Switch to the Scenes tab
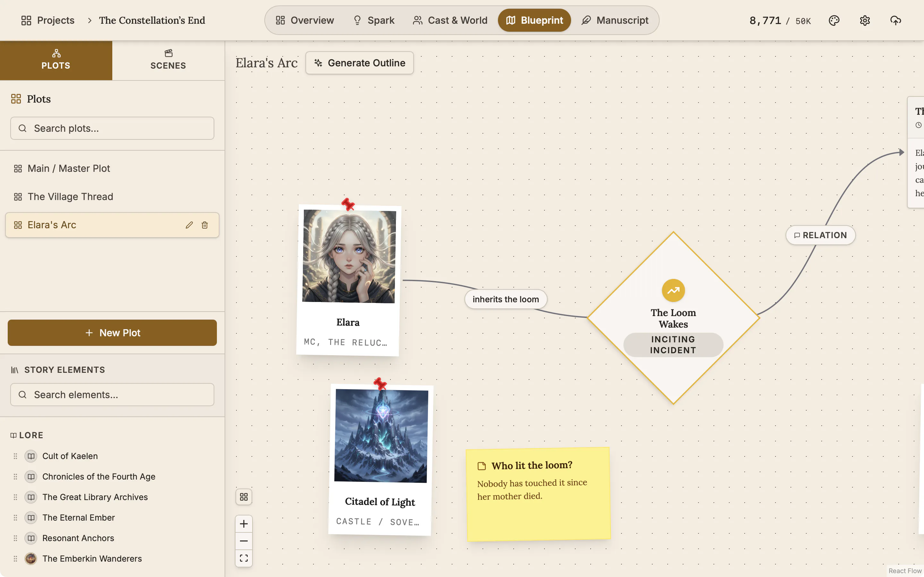The image size is (924, 577). coord(168,60)
